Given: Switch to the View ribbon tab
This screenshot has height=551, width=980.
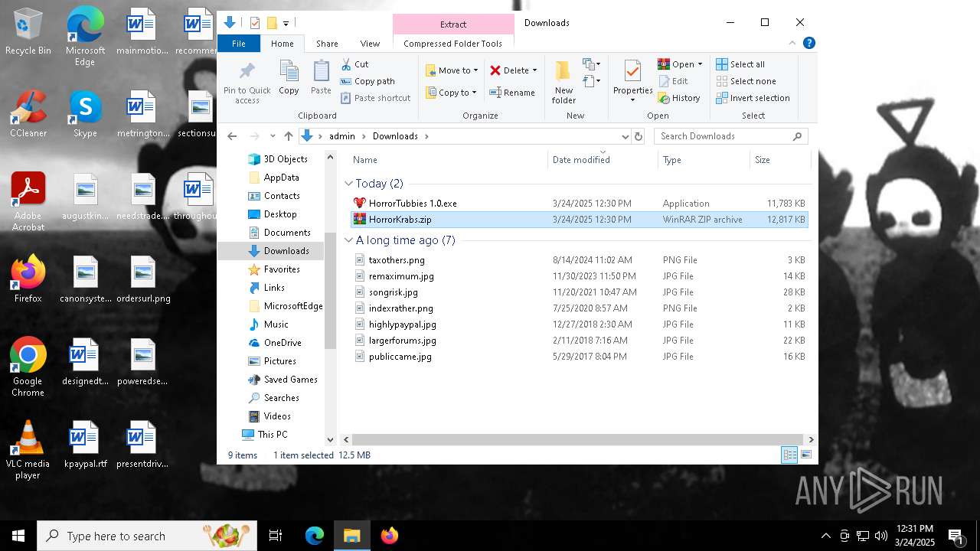Looking at the screenshot, I should (x=370, y=44).
